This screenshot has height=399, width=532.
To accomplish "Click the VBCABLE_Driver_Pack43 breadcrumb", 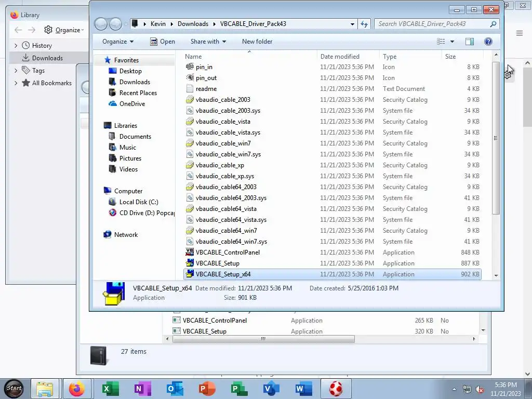I will click(x=253, y=24).
